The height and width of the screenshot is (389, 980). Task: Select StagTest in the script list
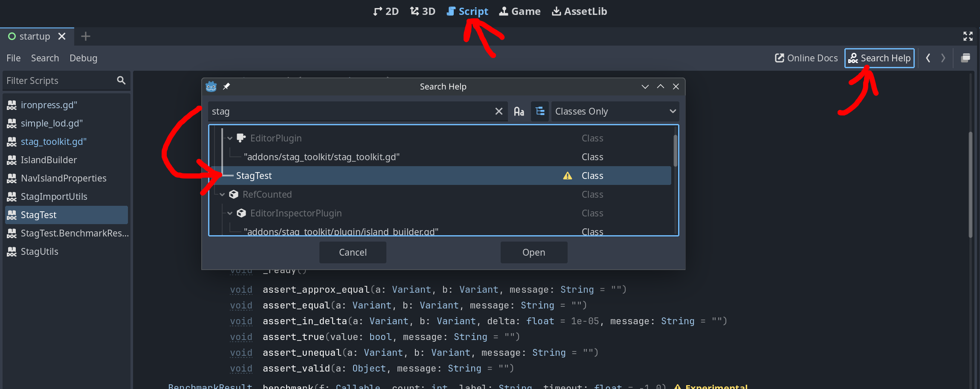tap(67, 215)
